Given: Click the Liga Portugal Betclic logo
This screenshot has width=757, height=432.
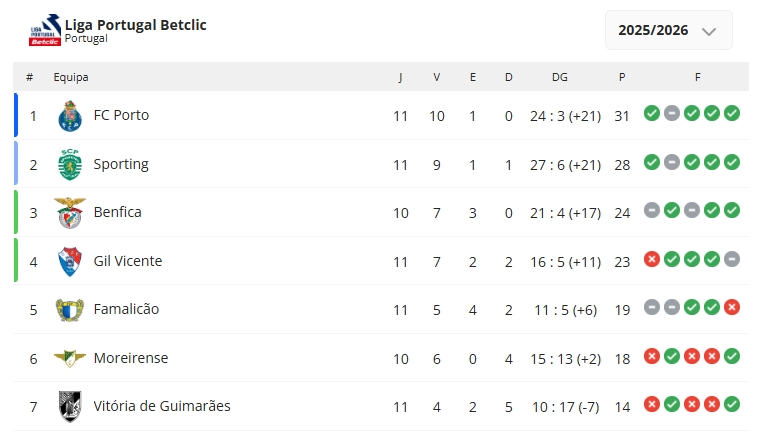Looking at the screenshot, I should click(x=45, y=31).
